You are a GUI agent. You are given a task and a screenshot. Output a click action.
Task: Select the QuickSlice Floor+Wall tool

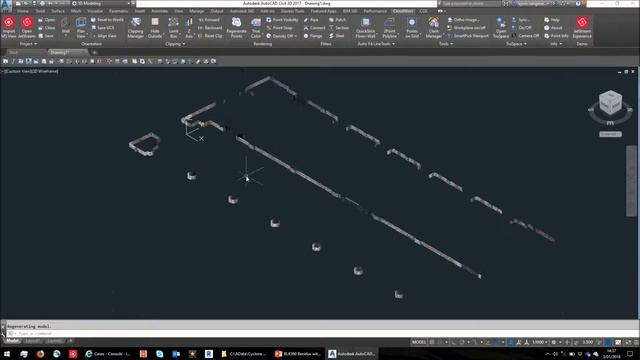[x=365, y=27]
